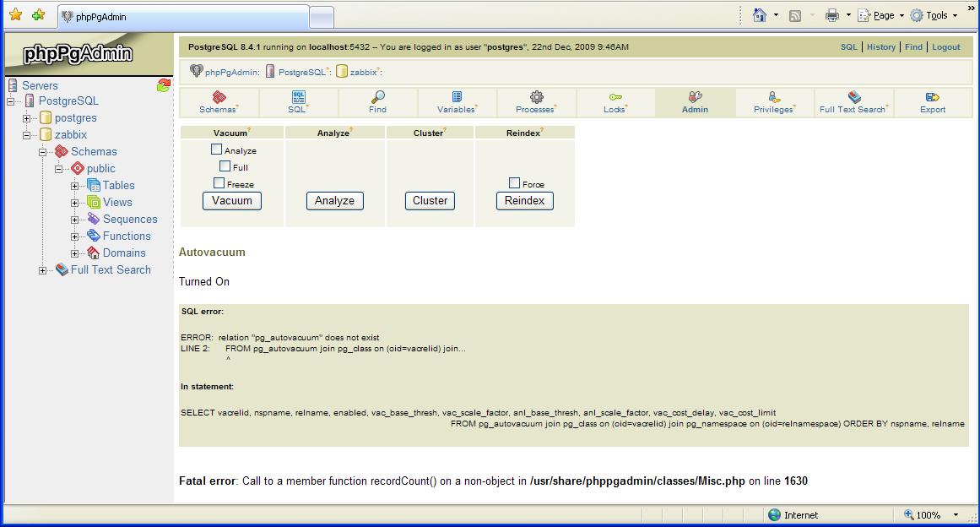Click the zabbix database icon in the tree
The width and height of the screenshot is (980, 527).
click(46, 134)
